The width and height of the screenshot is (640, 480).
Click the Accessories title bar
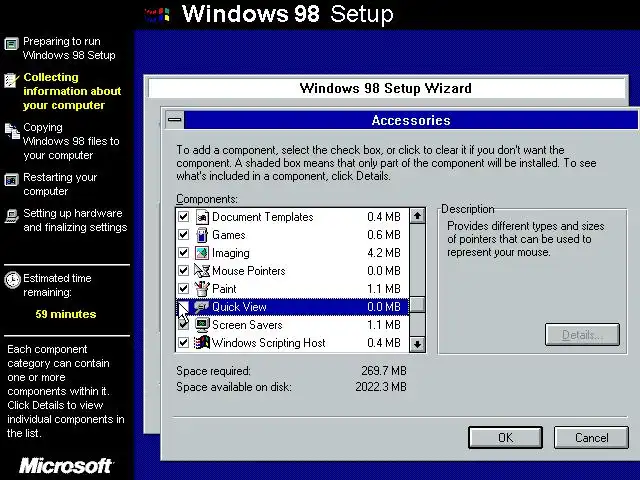tap(411, 120)
